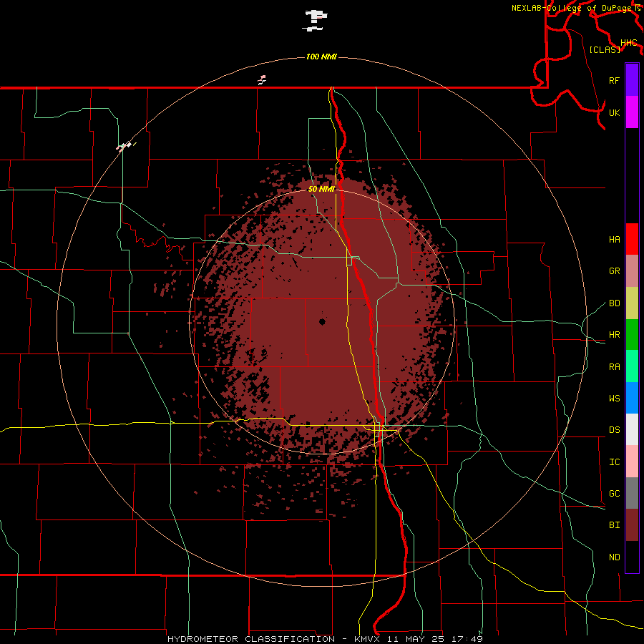The width and height of the screenshot is (644, 644).
Task: Click the GC legend label
Action: (614, 493)
